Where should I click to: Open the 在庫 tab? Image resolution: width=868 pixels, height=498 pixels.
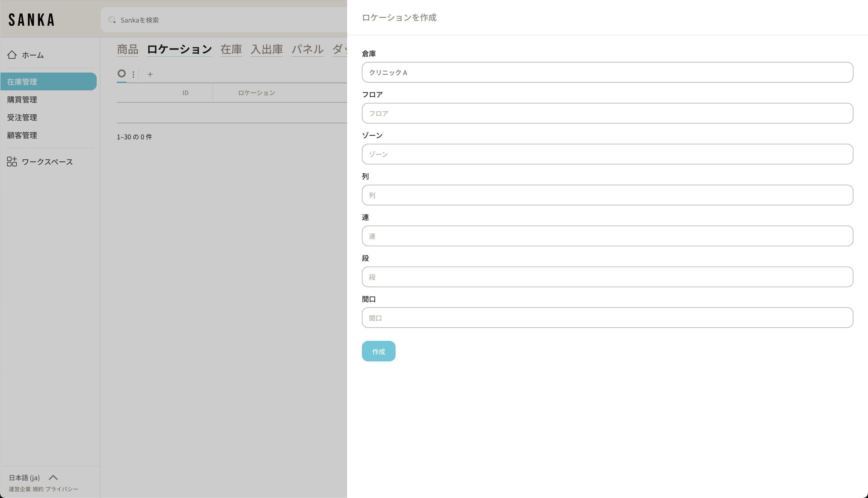pyautogui.click(x=231, y=49)
